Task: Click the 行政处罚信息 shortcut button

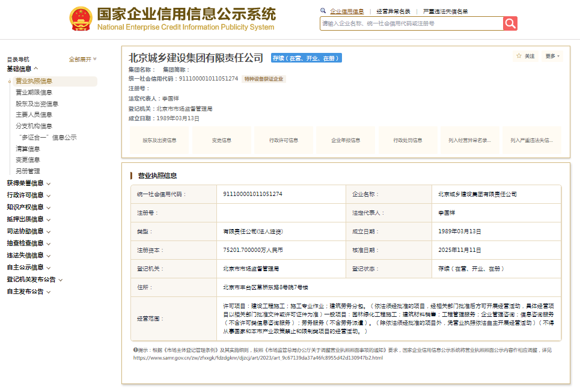Action: pos(408,140)
